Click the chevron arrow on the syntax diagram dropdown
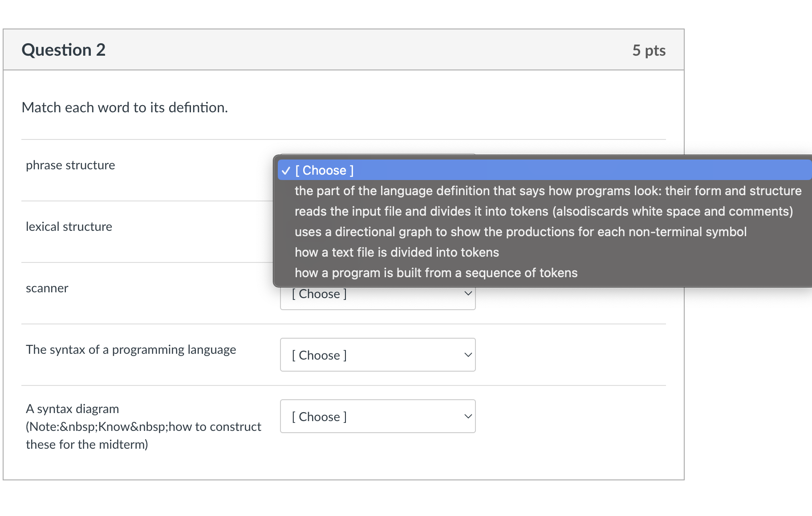Screen dimensions: 812x516 click(x=468, y=417)
